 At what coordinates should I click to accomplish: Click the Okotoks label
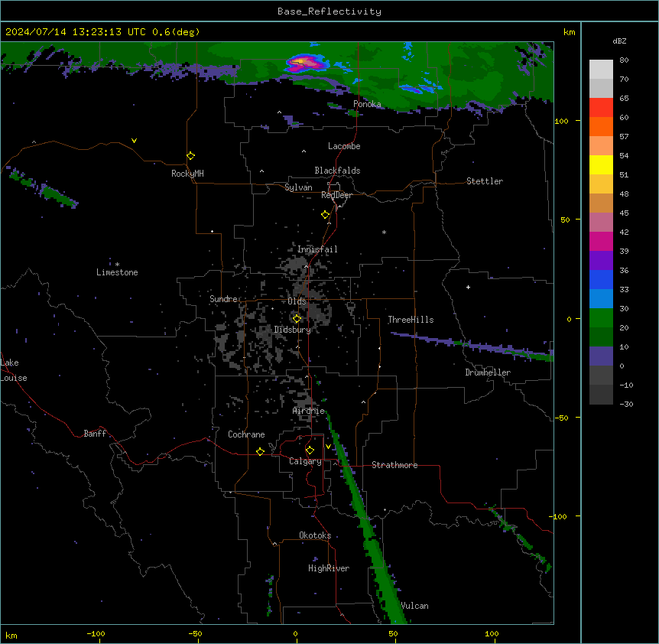click(x=315, y=535)
